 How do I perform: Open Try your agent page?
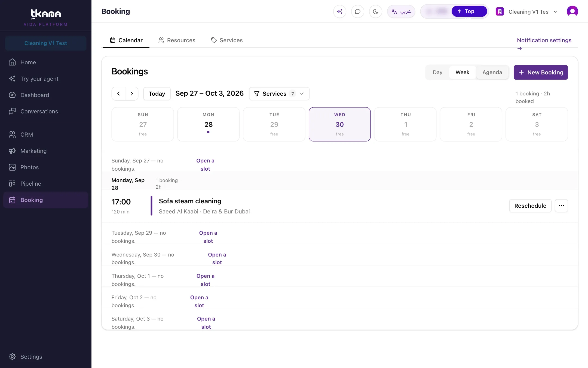46,79
